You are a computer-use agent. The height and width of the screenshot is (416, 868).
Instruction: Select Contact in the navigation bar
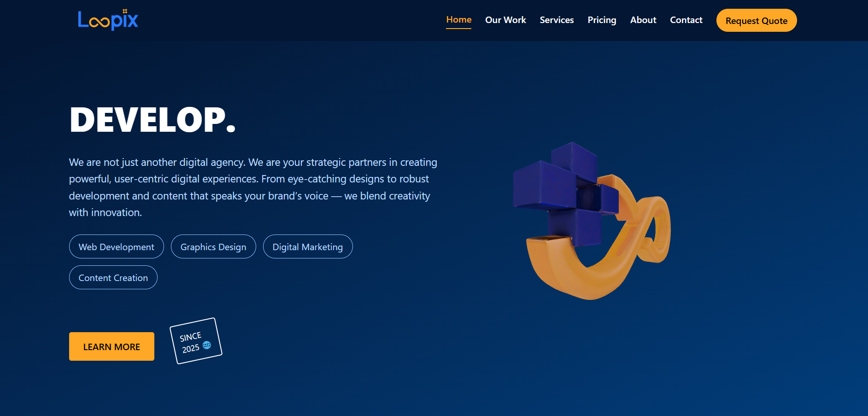(686, 20)
